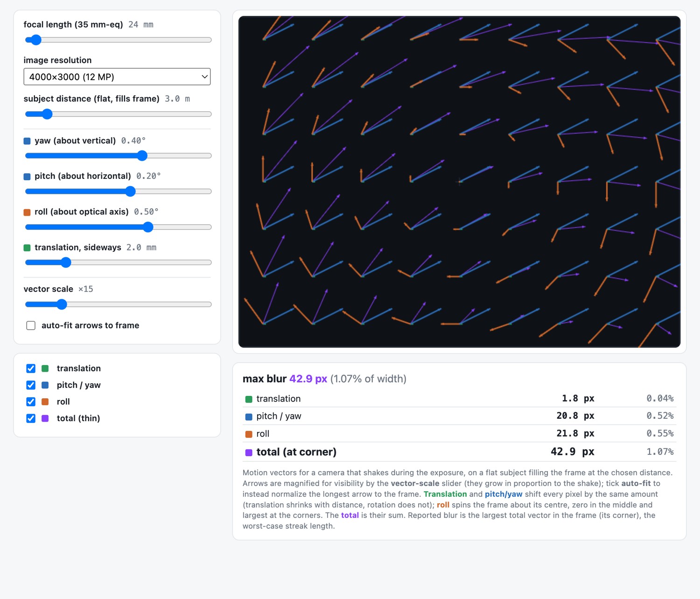
Task: Click the orange roll legend swatch
Action: [x=45, y=402]
